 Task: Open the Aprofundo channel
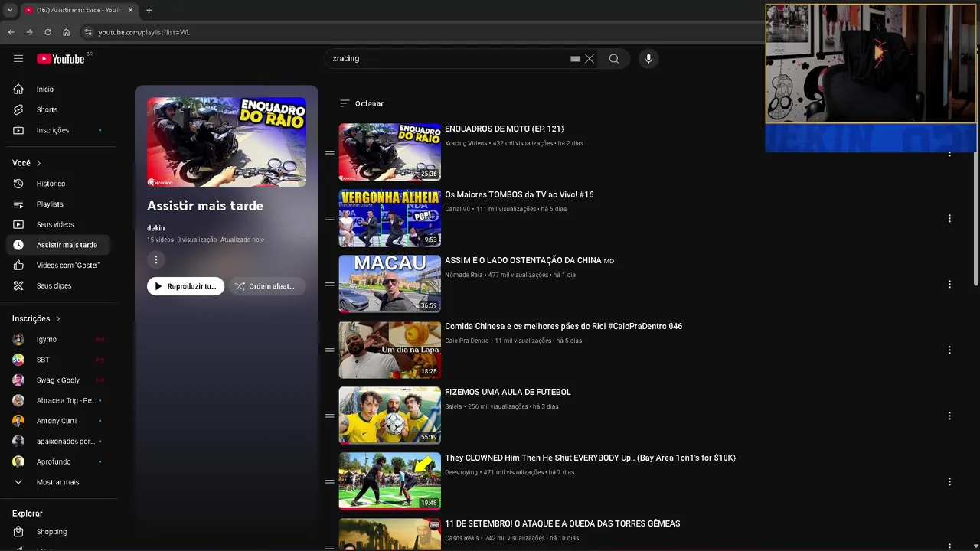59,461
